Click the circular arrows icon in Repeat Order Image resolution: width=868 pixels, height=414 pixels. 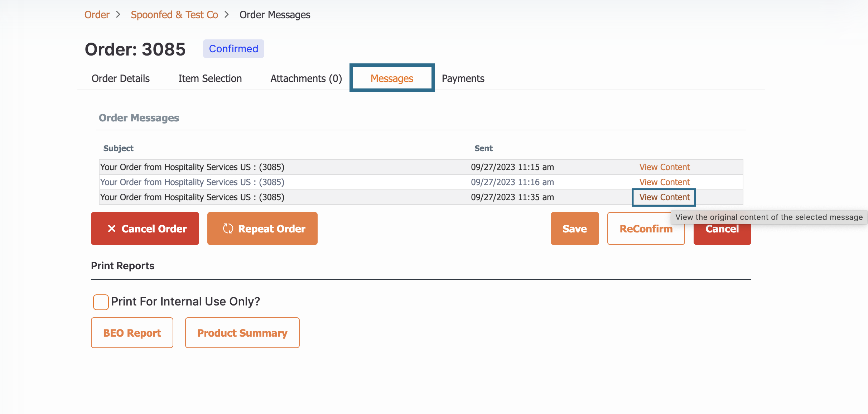pyautogui.click(x=228, y=228)
